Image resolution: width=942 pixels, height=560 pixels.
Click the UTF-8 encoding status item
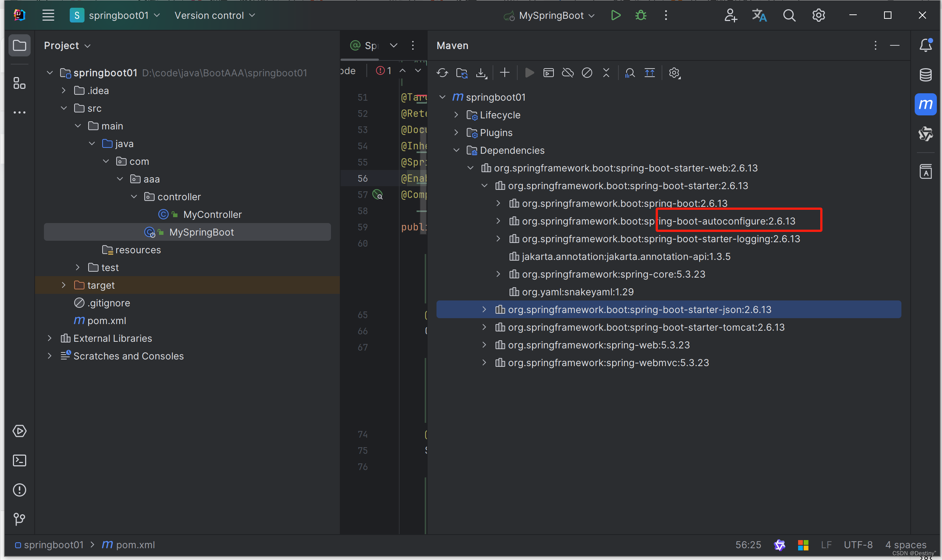coord(858,545)
